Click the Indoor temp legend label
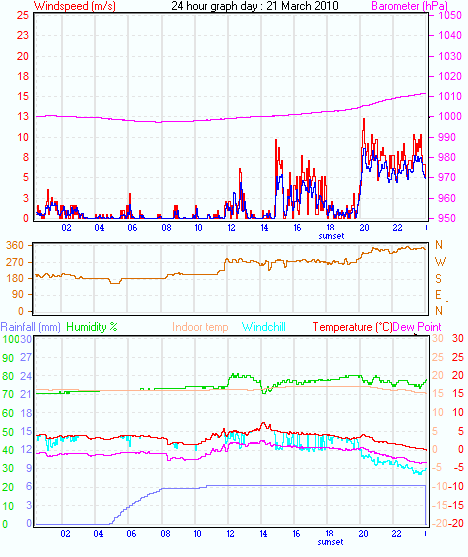468x557 pixels. click(200, 327)
